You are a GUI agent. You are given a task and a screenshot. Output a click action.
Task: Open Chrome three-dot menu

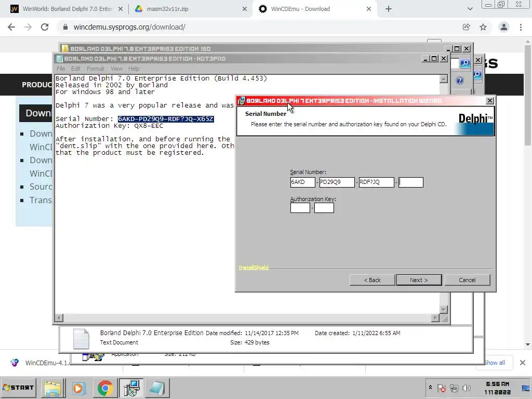(x=521, y=27)
